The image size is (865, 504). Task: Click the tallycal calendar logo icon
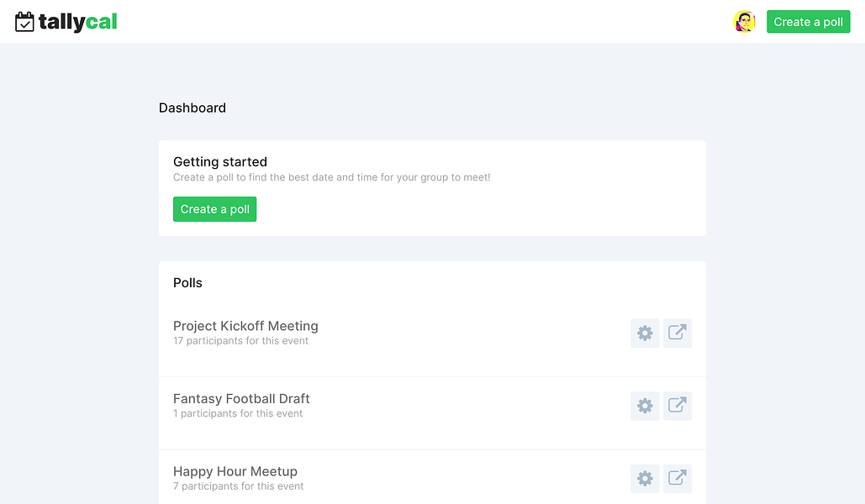24,22
